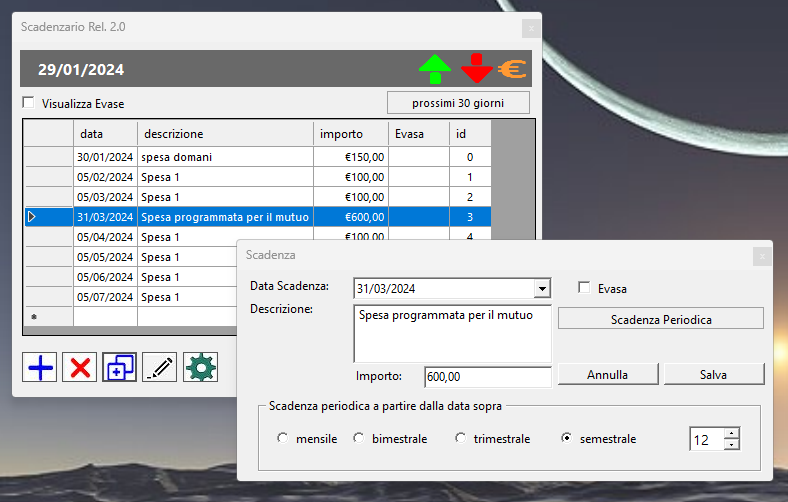Select the trimestrale radio option

pos(460,438)
